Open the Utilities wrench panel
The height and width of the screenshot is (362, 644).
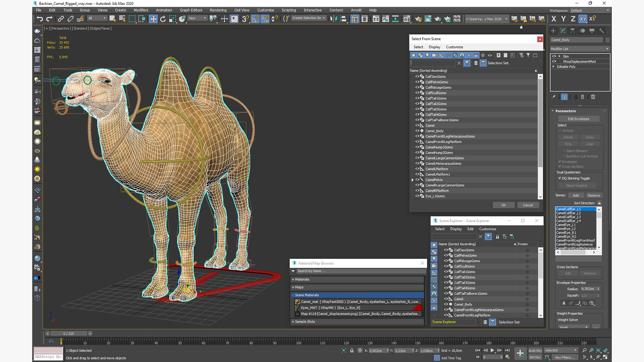(x=601, y=31)
